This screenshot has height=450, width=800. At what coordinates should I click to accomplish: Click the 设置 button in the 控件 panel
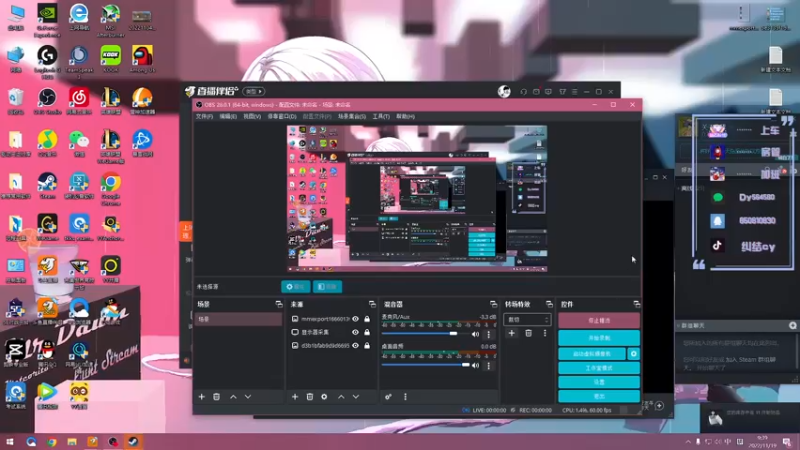click(599, 382)
